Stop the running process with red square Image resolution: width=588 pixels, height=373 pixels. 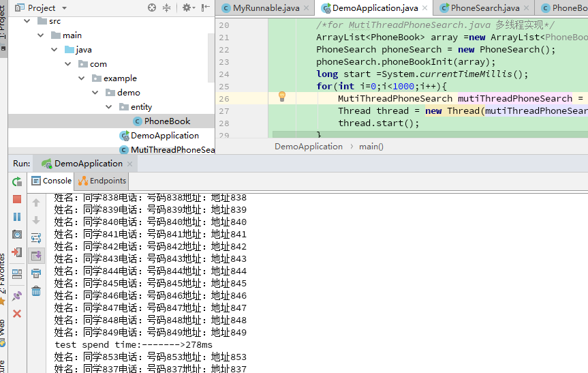click(x=17, y=199)
